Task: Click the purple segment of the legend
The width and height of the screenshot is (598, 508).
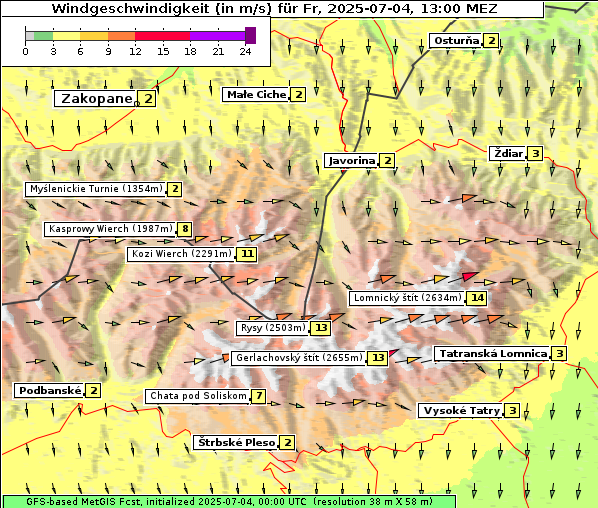Action: coord(217,36)
